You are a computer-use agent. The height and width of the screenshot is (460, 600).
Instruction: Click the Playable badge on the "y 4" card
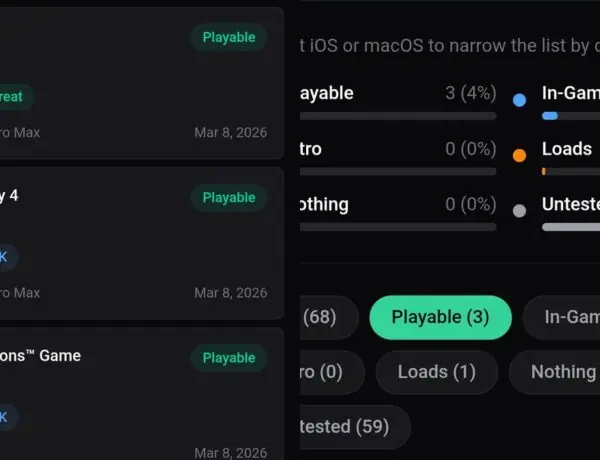click(x=229, y=198)
